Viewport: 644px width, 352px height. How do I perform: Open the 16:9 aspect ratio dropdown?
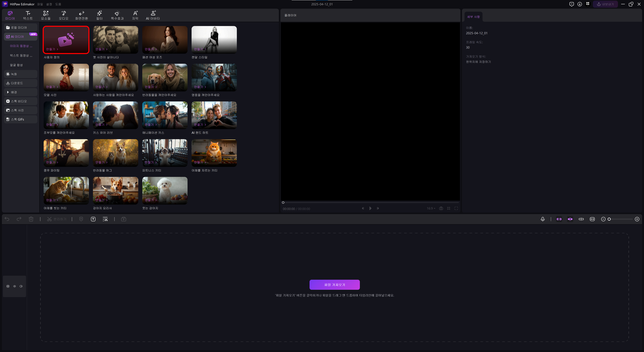point(431,208)
